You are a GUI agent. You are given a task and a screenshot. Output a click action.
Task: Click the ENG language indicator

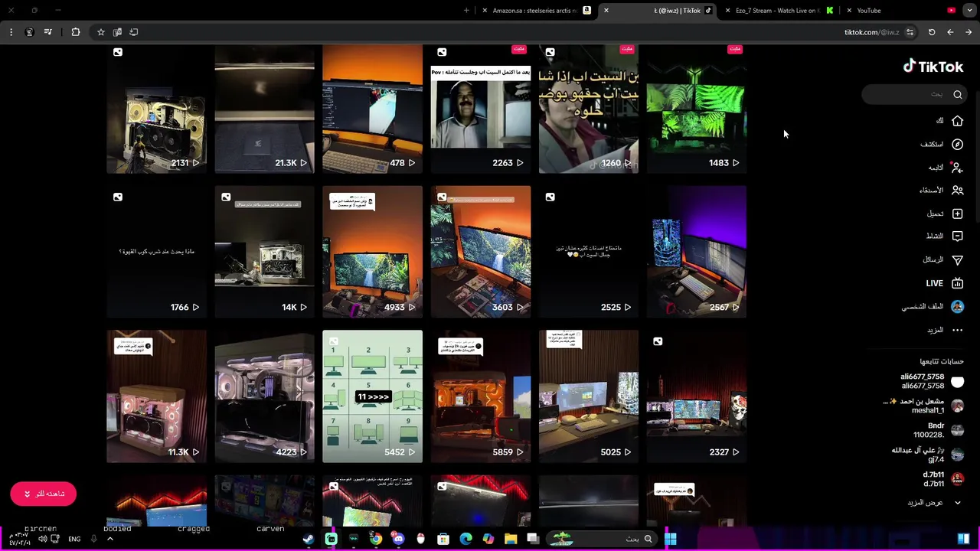pos(74,539)
